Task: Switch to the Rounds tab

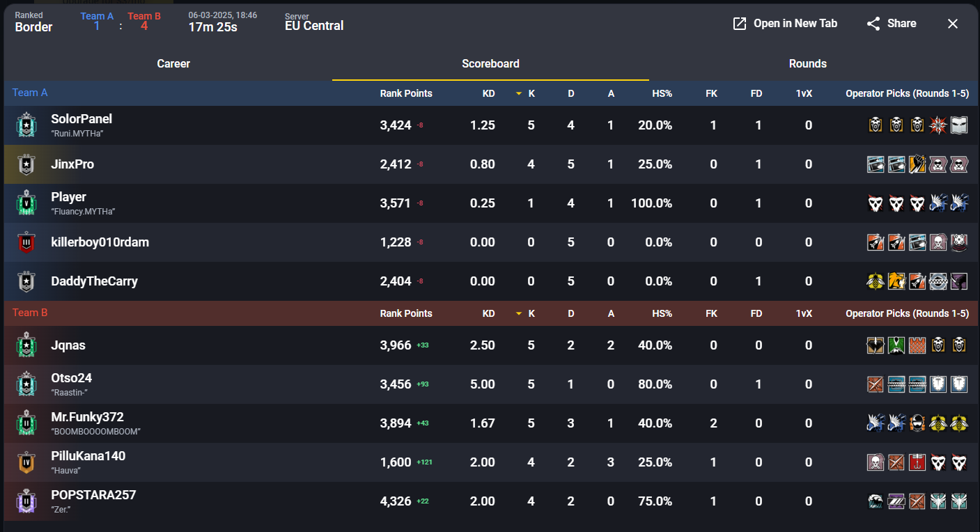Action: coord(807,63)
